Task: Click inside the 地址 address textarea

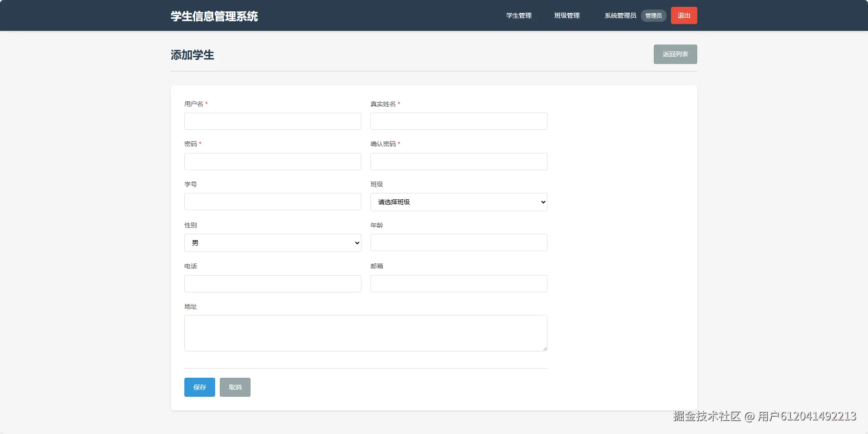Action: pyautogui.click(x=365, y=333)
